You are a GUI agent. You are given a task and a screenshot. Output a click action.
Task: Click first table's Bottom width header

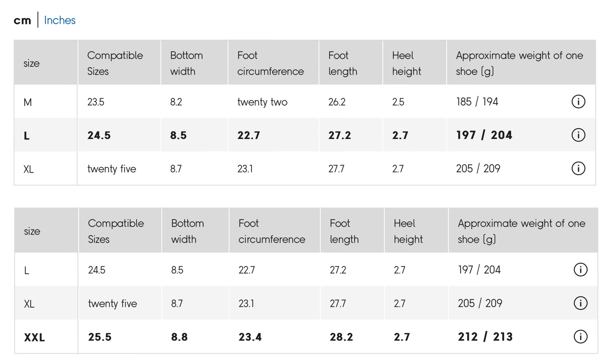pyautogui.click(x=186, y=63)
